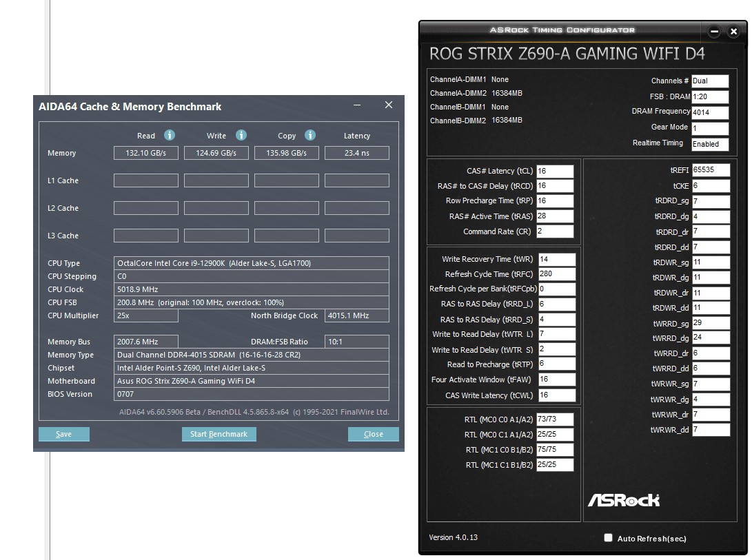Click the CAS# Latency (tCL) field

(x=555, y=171)
